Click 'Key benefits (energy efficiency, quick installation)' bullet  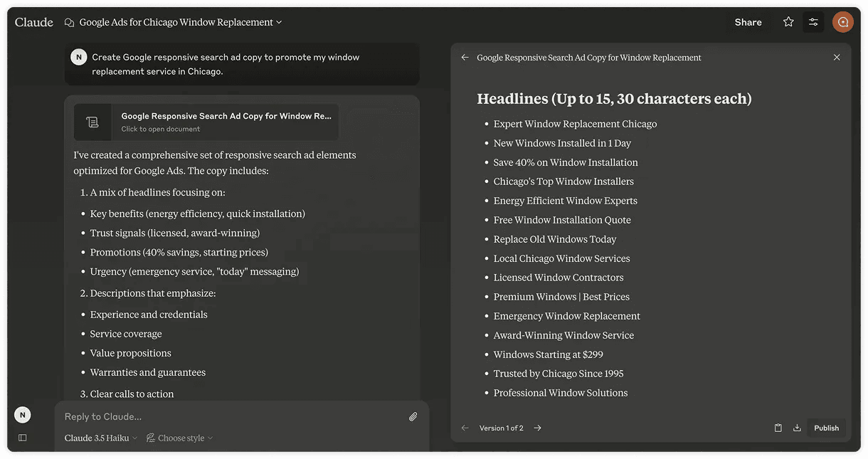(x=197, y=213)
